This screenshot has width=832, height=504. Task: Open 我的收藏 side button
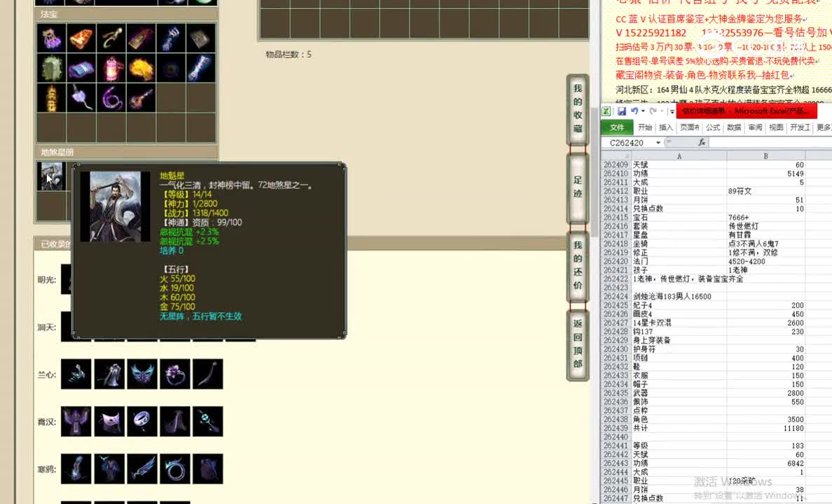tap(578, 108)
